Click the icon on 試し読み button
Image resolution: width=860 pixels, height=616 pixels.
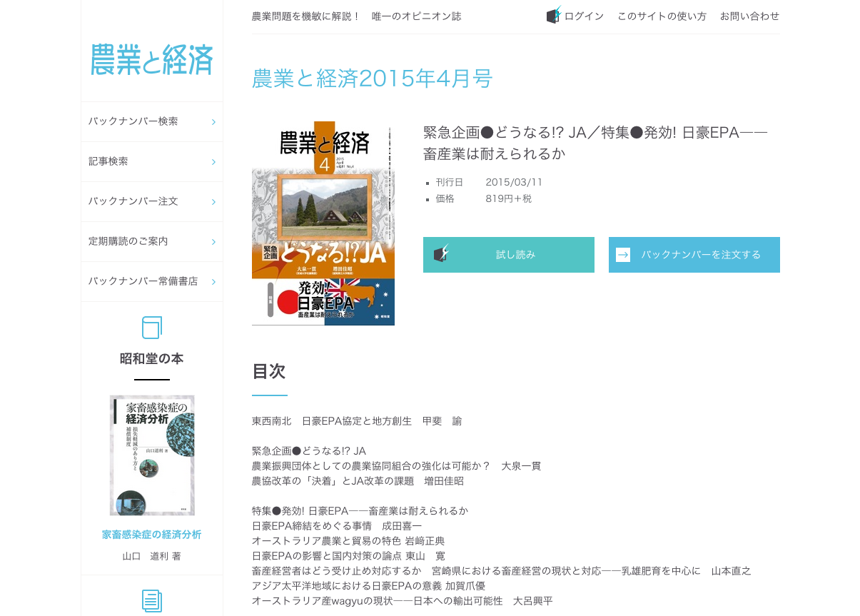442,254
